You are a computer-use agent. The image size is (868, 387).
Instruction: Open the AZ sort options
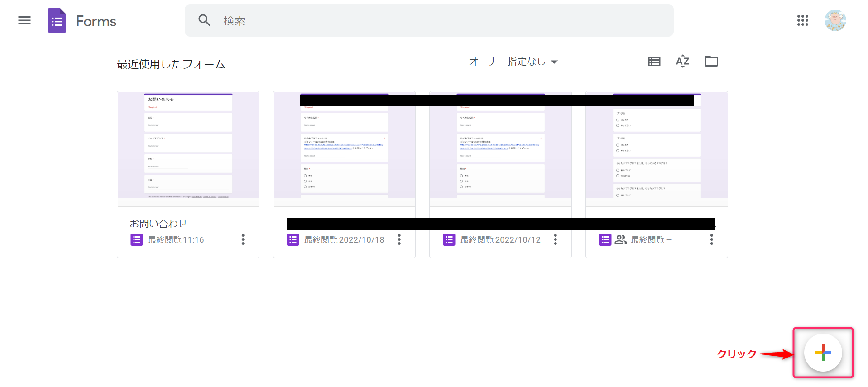pyautogui.click(x=682, y=62)
